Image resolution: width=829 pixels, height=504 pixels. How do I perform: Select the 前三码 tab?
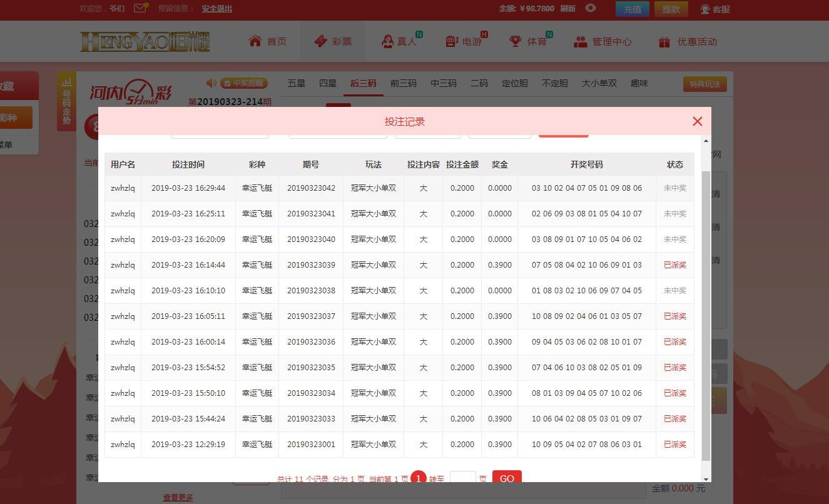(x=404, y=83)
